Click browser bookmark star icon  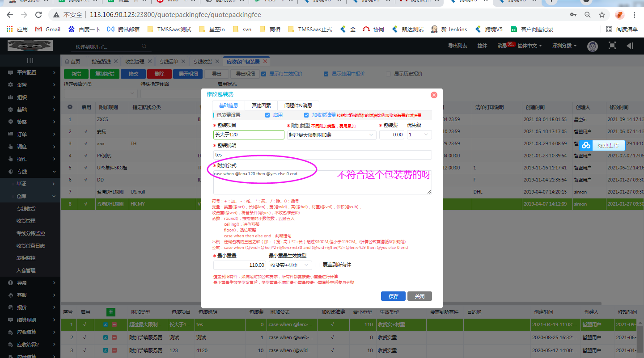[602, 15]
